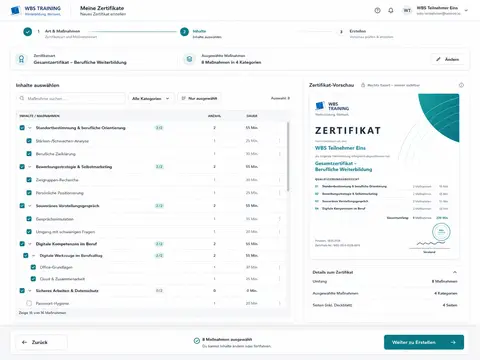Viewport: 480px width, 360px height.
Task: Check the Passwort-Hygiene checkbox
Action: pyautogui.click(x=29, y=303)
